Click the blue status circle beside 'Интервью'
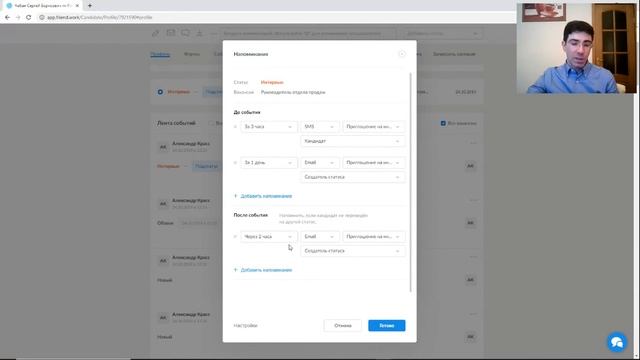Screen dimensions: 640x360 point(160,92)
